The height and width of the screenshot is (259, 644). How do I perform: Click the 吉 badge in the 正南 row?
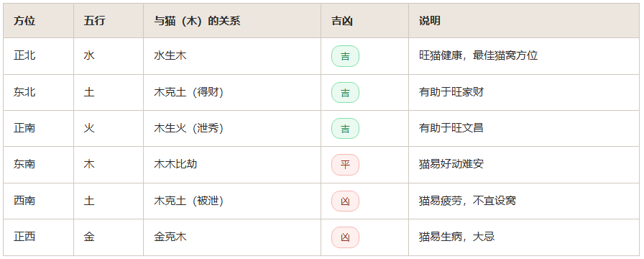tap(345, 129)
